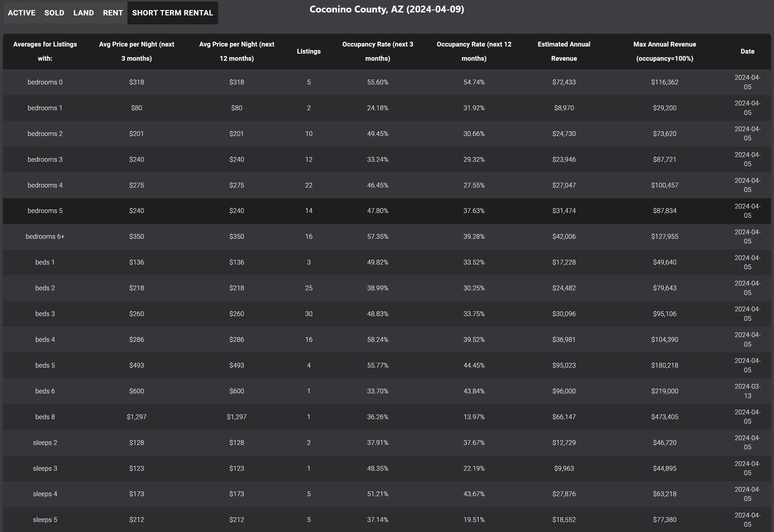Click the $116,362 max revenue cell

click(665, 82)
